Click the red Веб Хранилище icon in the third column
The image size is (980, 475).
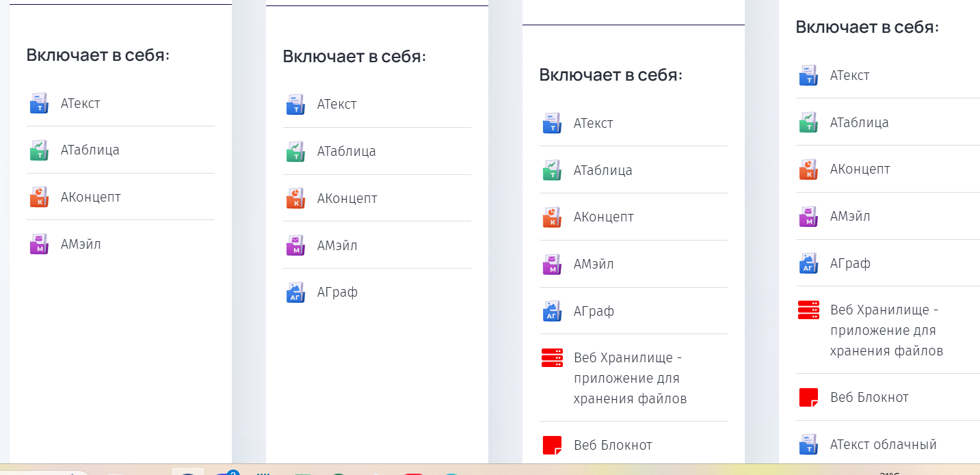click(x=552, y=357)
